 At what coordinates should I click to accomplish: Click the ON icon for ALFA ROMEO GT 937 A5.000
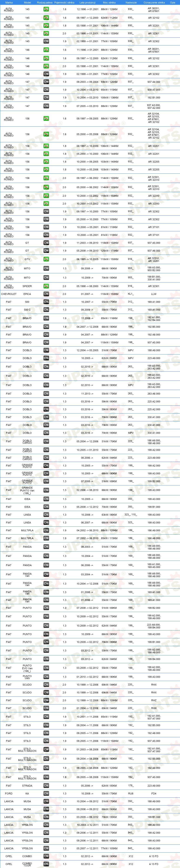tap(46, 243)
